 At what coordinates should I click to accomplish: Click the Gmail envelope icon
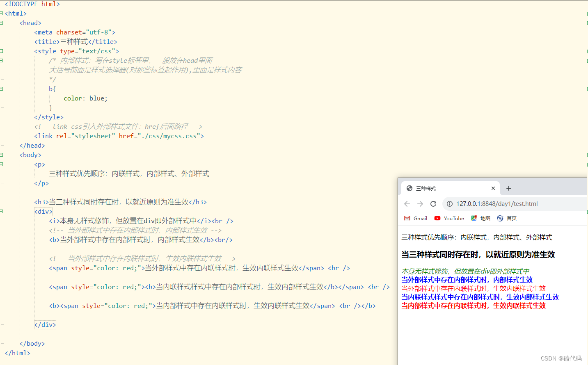click(x=407, y=219)
